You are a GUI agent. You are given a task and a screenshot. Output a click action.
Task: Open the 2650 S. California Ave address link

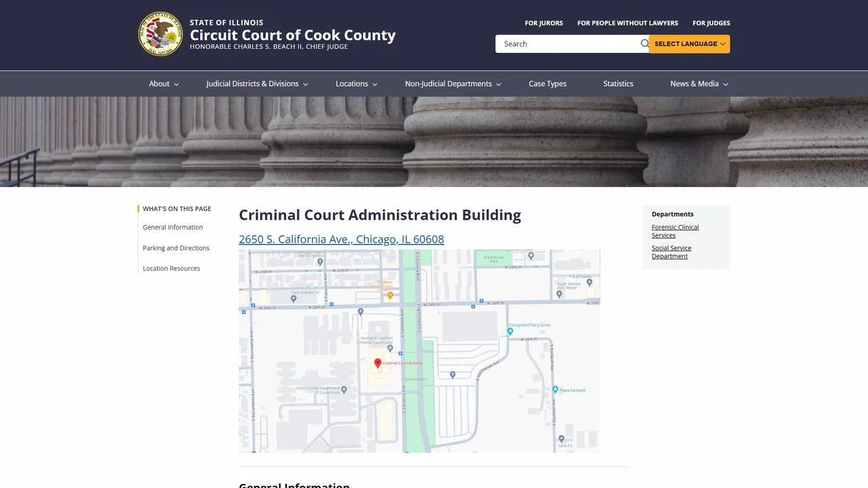(x=341, y=239)
